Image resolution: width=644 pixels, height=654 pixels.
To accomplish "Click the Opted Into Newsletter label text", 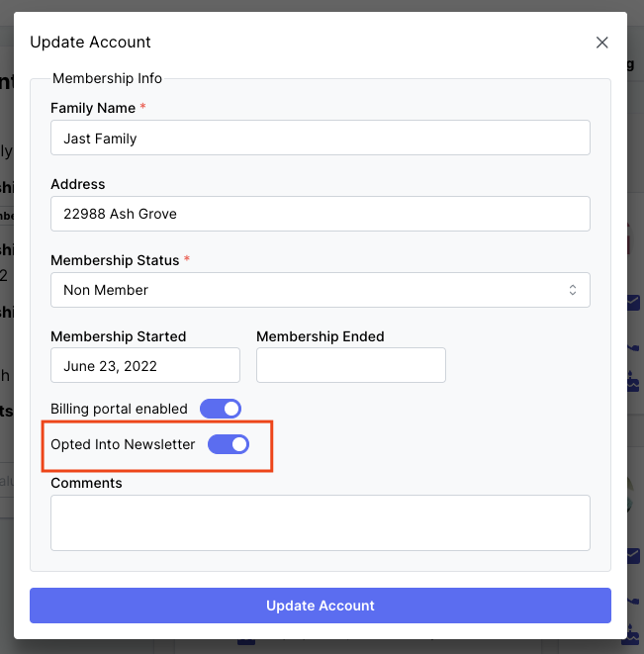I will [123, 445].
